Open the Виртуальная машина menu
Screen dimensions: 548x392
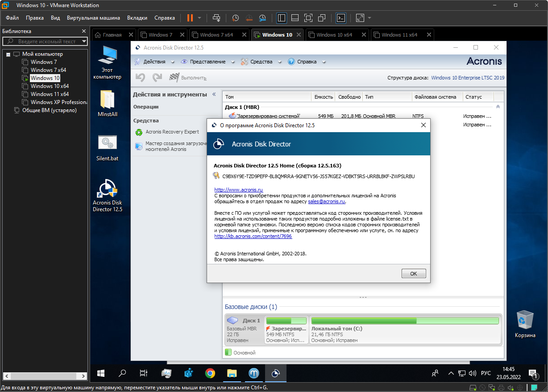93,18
